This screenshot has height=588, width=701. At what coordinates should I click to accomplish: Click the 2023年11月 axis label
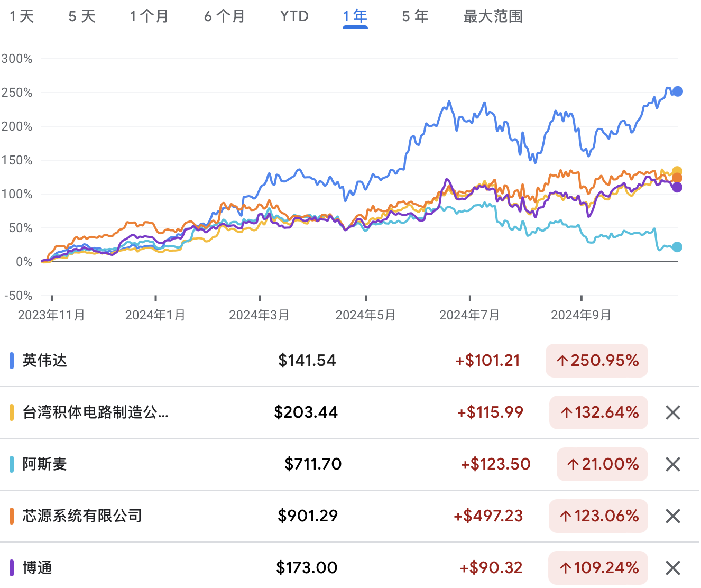[51, 315]
